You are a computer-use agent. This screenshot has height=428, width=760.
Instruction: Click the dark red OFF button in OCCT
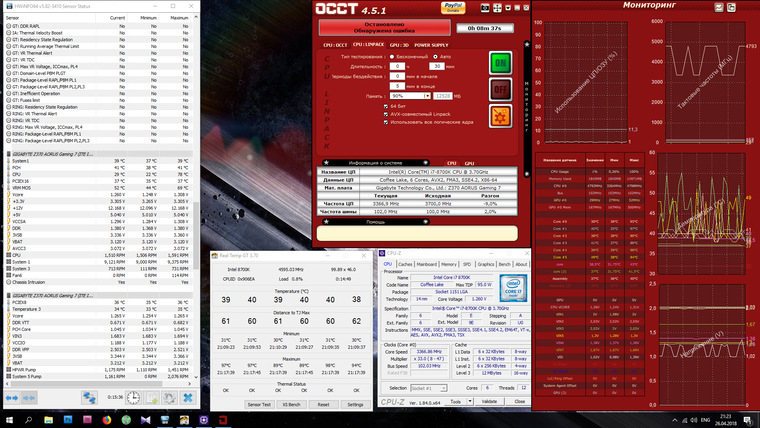[500, 90]
